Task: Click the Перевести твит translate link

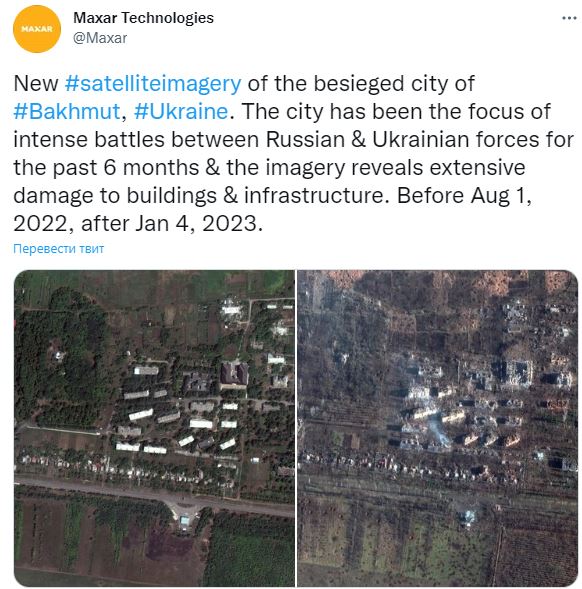Action: (59, 249)
